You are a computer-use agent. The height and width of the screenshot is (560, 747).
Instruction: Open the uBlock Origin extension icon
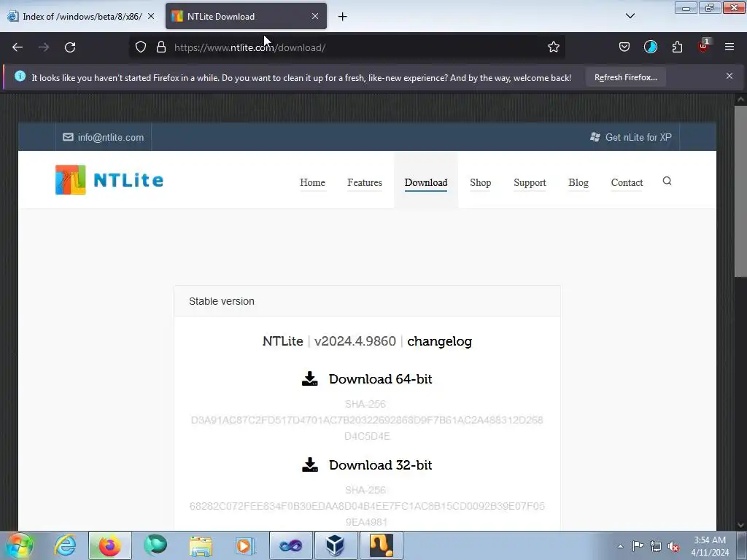704,46
